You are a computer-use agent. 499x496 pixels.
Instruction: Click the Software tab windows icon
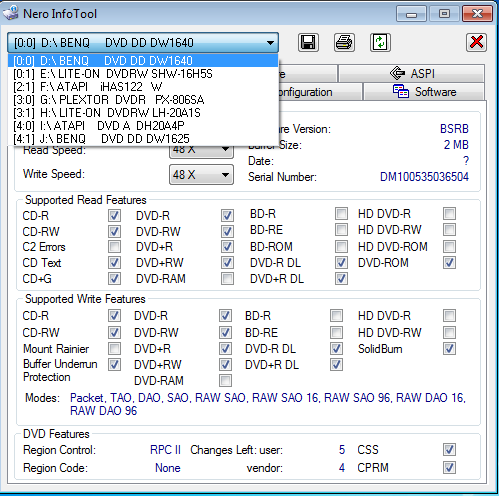(400, 91)
